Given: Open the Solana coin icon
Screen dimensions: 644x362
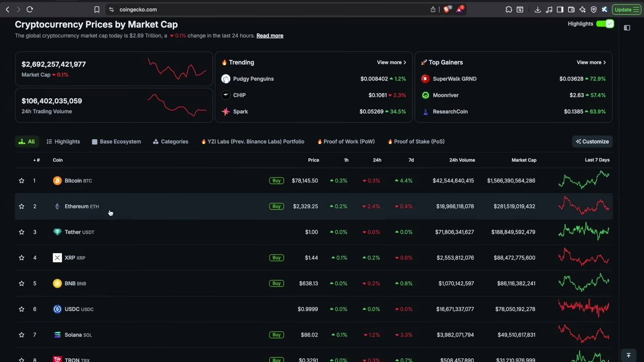Looking at the screenshot, I should pos(57,335).
